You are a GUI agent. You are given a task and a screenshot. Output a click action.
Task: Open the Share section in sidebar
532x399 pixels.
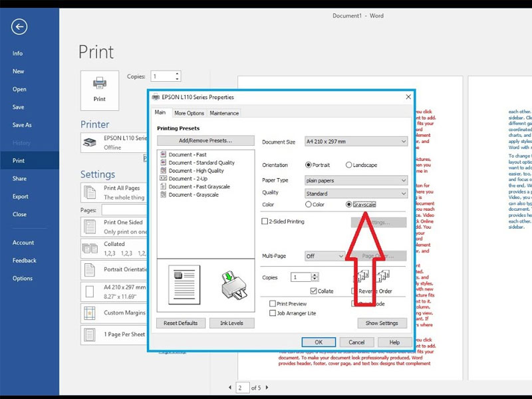tap(19, 178)
